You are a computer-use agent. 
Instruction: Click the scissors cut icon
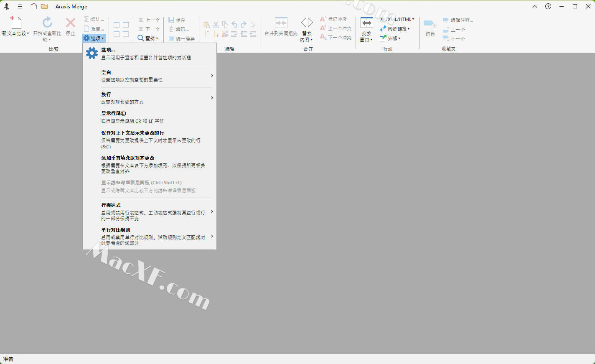click(216, 25)
